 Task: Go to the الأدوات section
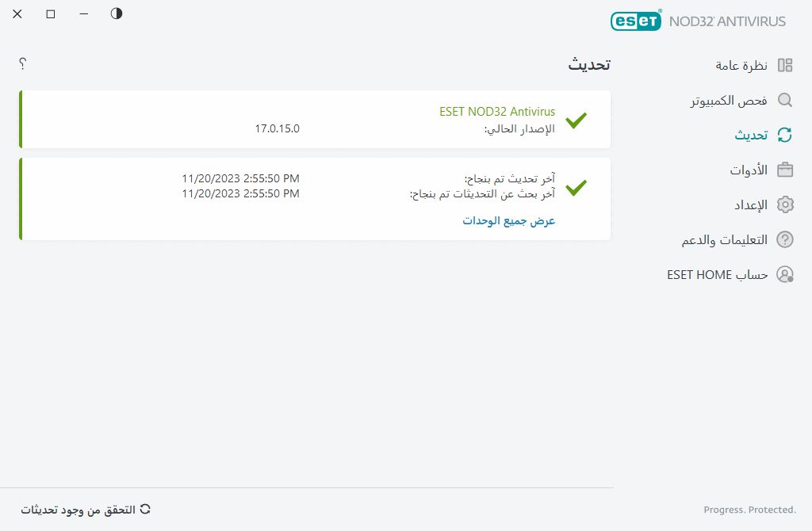(x=749, y=170)
